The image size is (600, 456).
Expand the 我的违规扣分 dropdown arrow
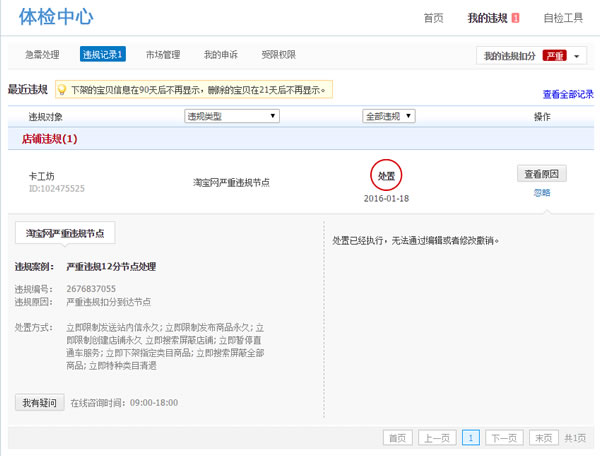point(577,56)
